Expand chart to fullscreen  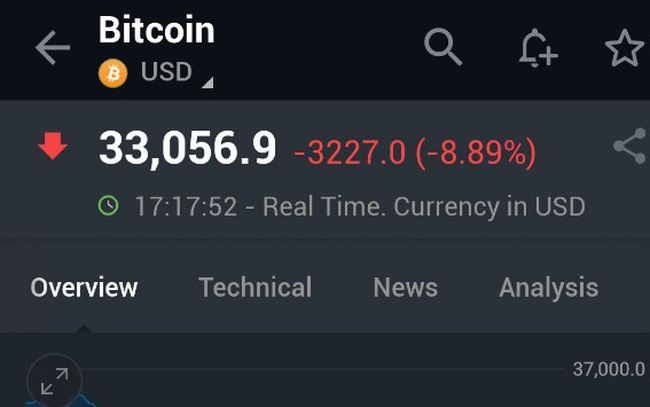coord(54,379)
